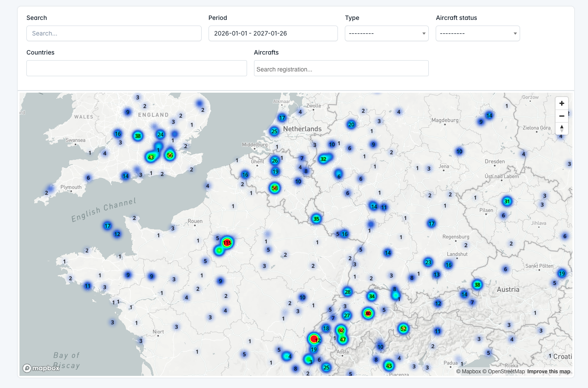Click the 52 cluster marker in the Alps
The width and height of the screenshot is (588, 388).
click(403, 329)
